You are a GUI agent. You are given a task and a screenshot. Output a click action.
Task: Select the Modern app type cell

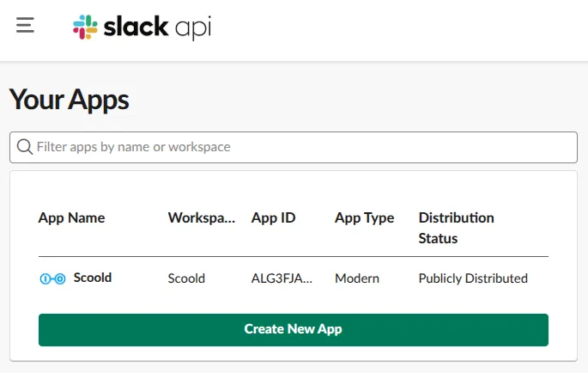(x=357, y=278)
